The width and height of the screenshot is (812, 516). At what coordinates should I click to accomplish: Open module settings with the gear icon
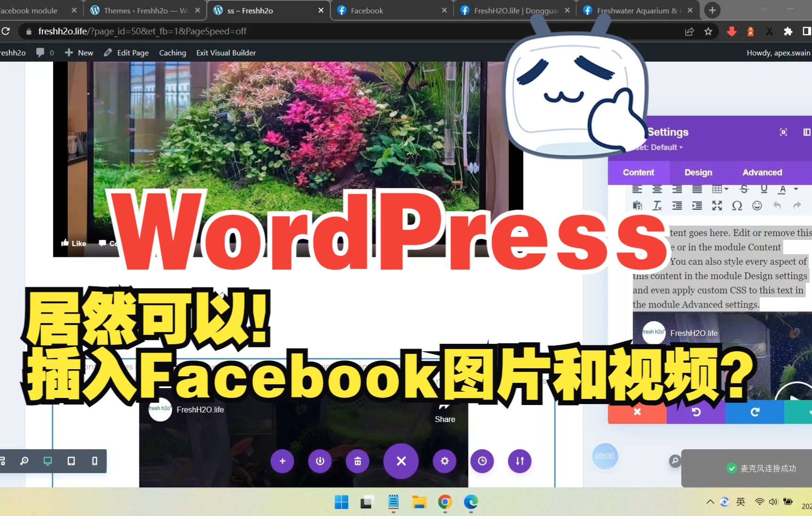tap(444, 461)
